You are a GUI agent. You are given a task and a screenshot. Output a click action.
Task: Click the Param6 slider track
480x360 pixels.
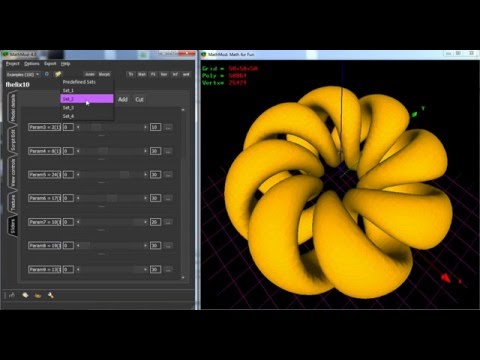coord(112,198)
